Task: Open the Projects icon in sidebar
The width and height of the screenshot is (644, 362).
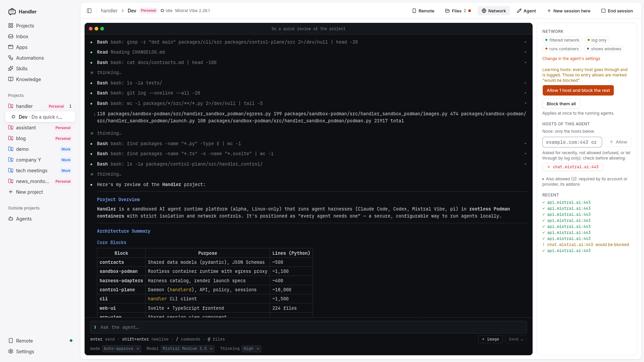Action: (x=11, y=26)
